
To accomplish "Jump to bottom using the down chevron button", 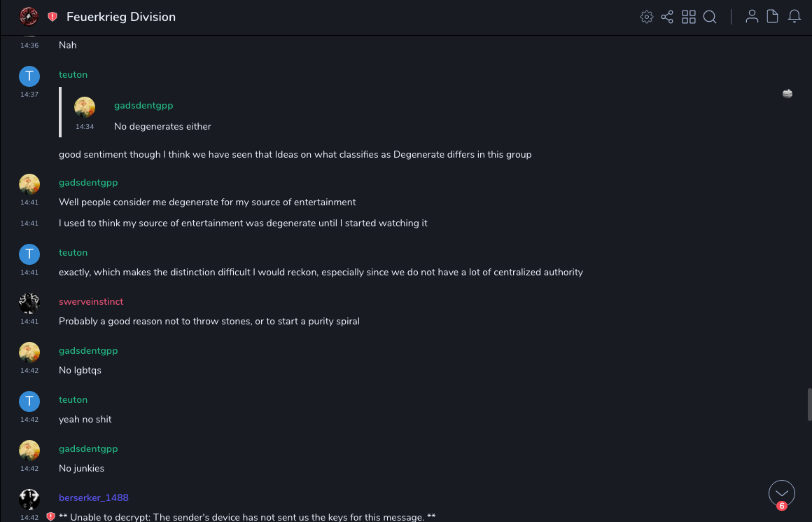I will pyautogui.click(x=781, y=493).
